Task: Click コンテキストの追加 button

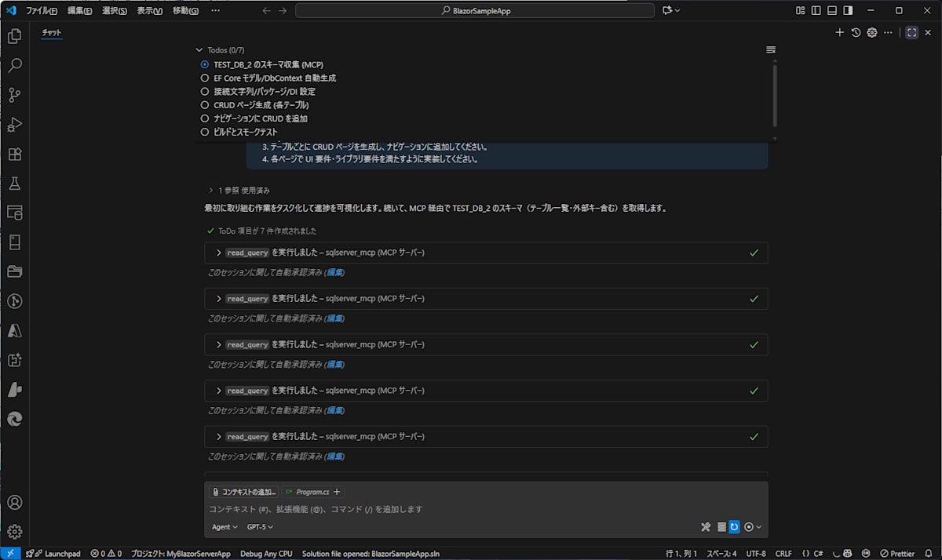Action: point(243,492)
